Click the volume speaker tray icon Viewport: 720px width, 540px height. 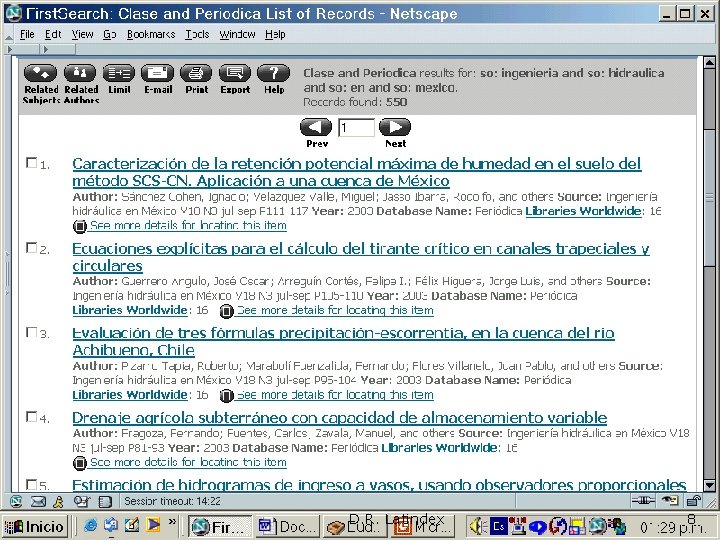point(478,526)
